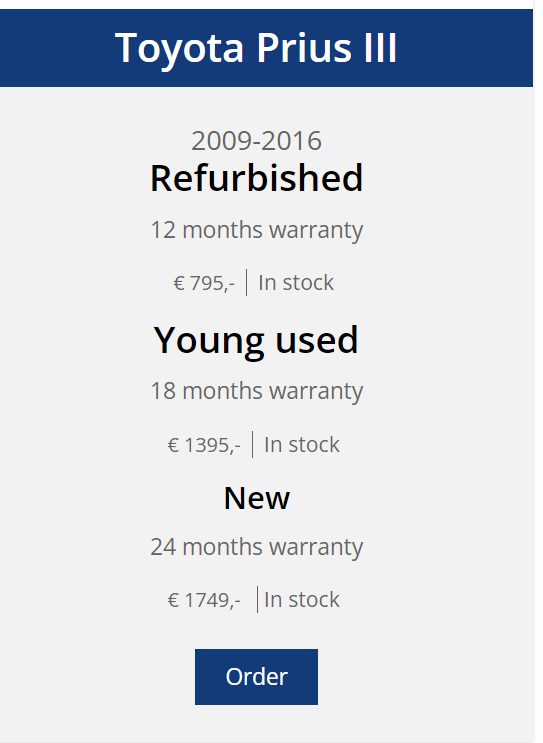Click the 18 months warranty text
The height and width of the screenshot is (743, 543).
(256, 392)
